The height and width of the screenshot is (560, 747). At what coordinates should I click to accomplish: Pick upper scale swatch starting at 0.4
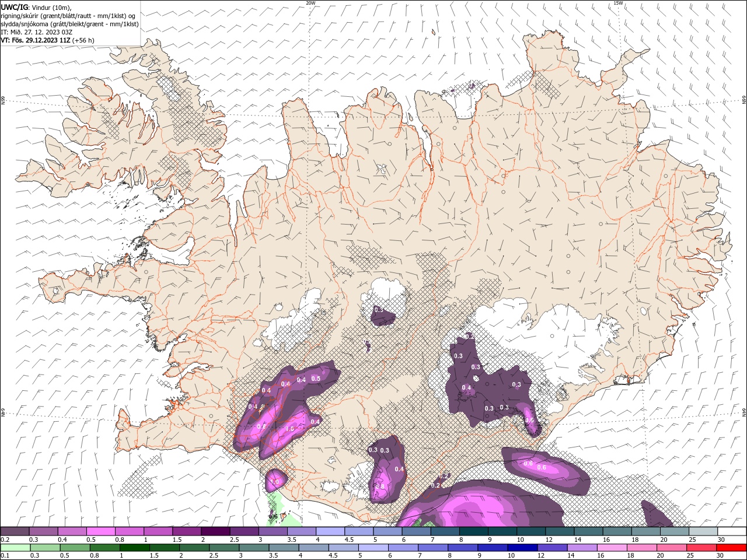tap(72, 531)
